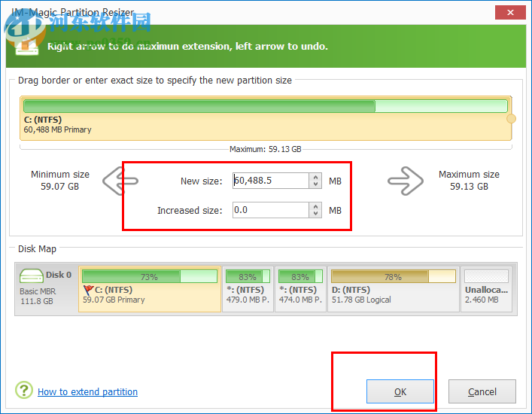This screenshot has width=532, height=414.
Task: Open the How to extend partition link
Action: tap(87, 391)
